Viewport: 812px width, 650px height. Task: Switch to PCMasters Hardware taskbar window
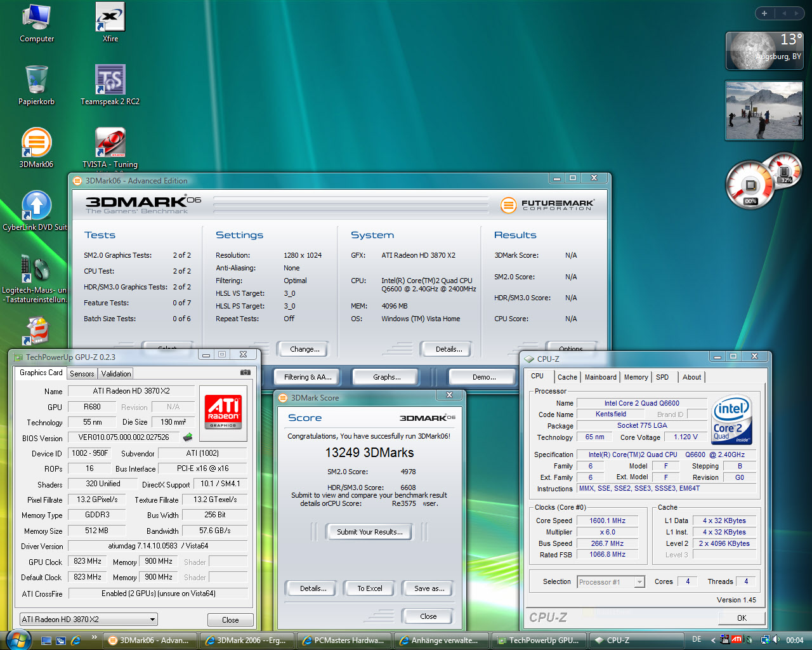click(344, 640)
